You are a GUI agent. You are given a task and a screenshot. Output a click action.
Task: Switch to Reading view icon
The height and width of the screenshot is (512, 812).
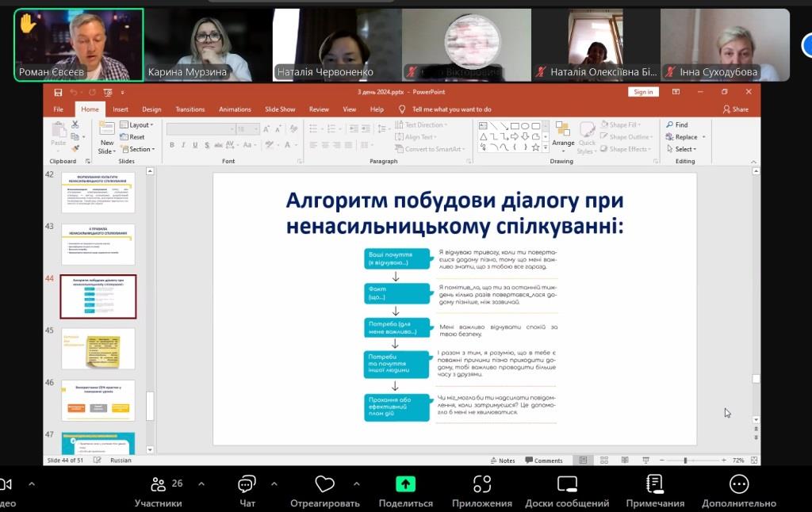[x=625, y=460]
